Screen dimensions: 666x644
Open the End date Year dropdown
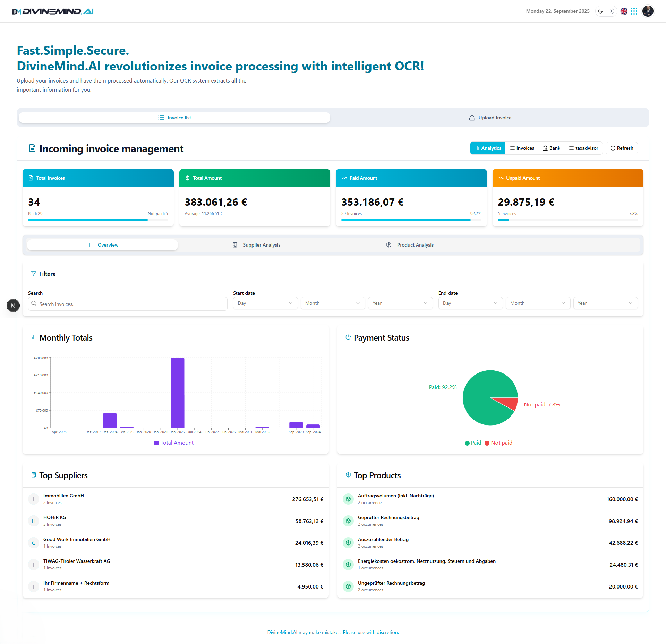(x=605, y=303)
